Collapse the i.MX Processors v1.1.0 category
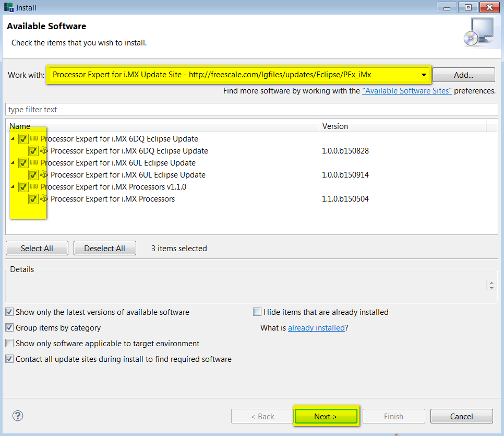 (x=13, y=187)
